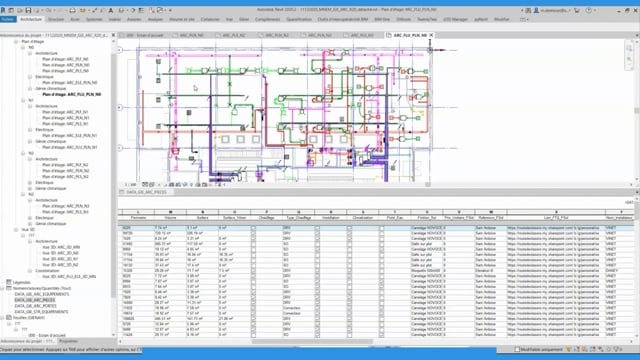This screenshot has height=360, width=640.
Task: Collapse the 'Plan d'étage' tree node
Action: [16, 42]
